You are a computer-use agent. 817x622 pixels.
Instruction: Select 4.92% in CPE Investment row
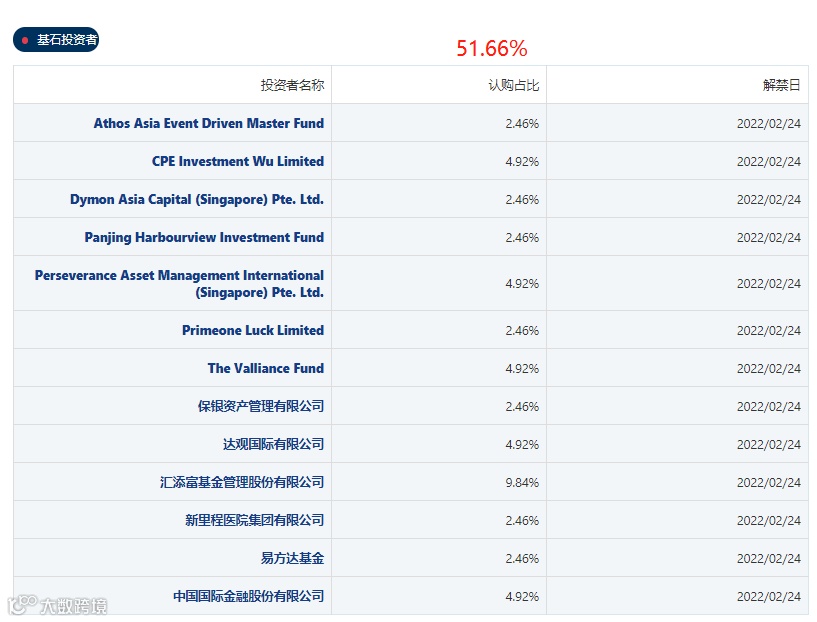click(x=522, y=161)
